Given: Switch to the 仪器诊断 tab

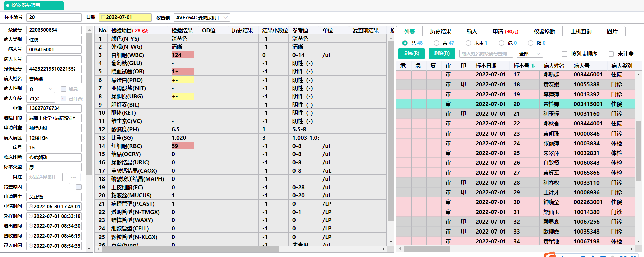Looking at the screenshot, I should [544, 31].
